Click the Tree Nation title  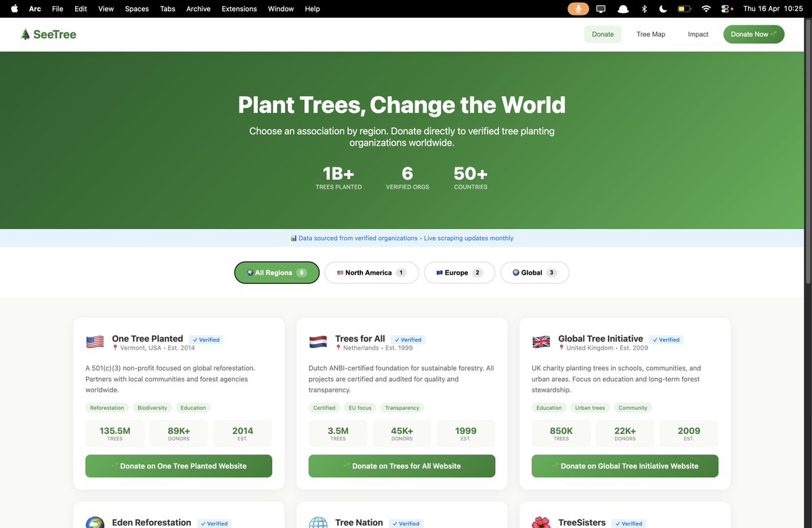(x=359, y=523)
